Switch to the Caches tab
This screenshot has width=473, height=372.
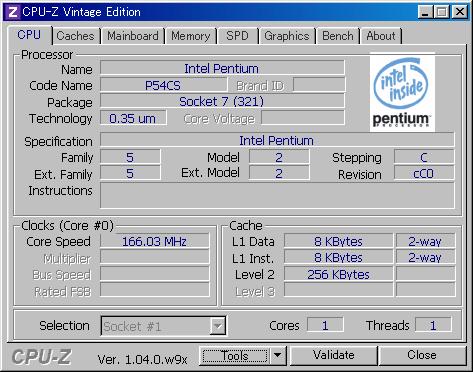click(76, 36)
